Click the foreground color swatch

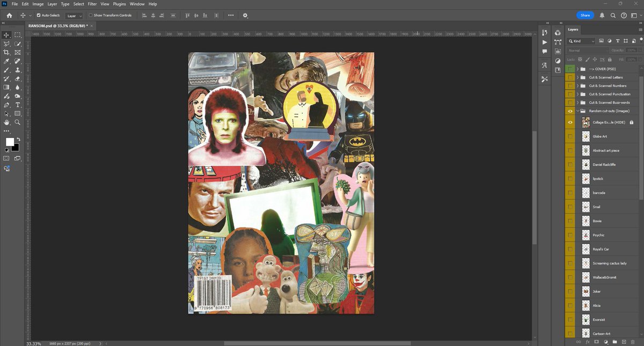tap(10, 142)
